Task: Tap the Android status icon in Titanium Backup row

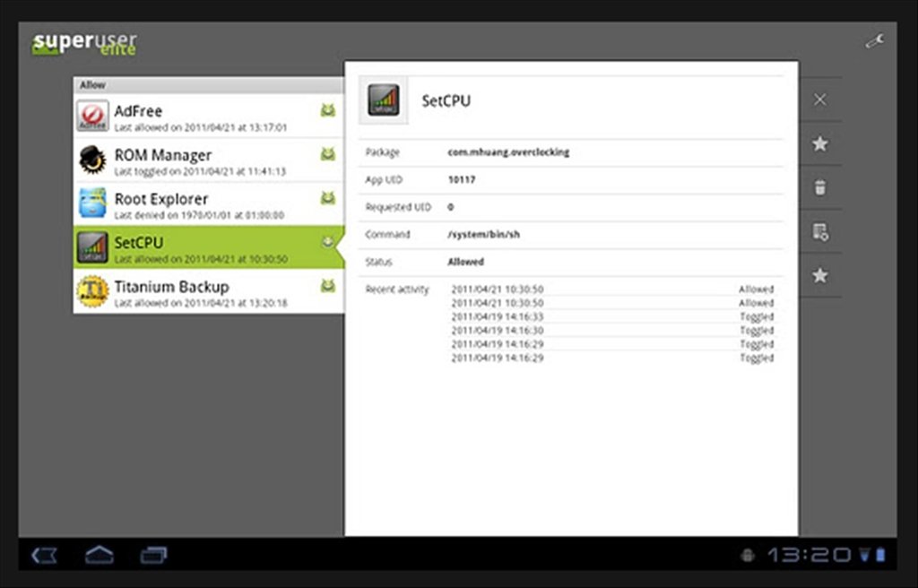Action: click(328, 286)
